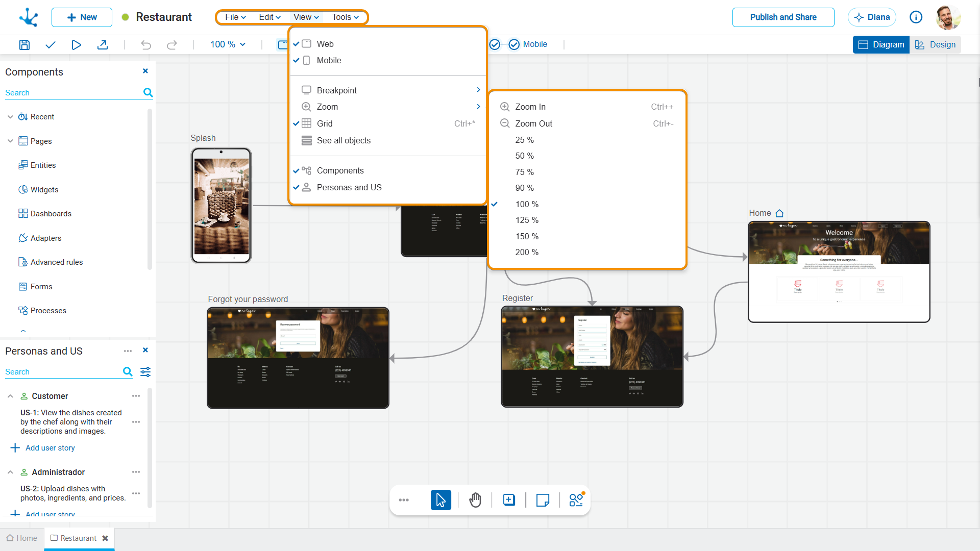The width and height of the screenshot is (980, 551).
Task: Click the add page plus-square tool
Action: 509,500
